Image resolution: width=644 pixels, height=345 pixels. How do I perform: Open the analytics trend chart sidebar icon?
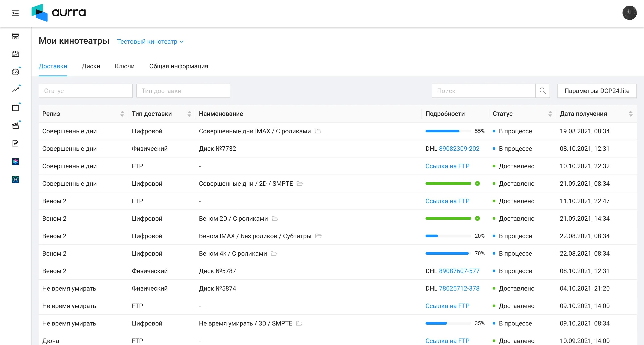pyautogui.click(x=15, y=90)
